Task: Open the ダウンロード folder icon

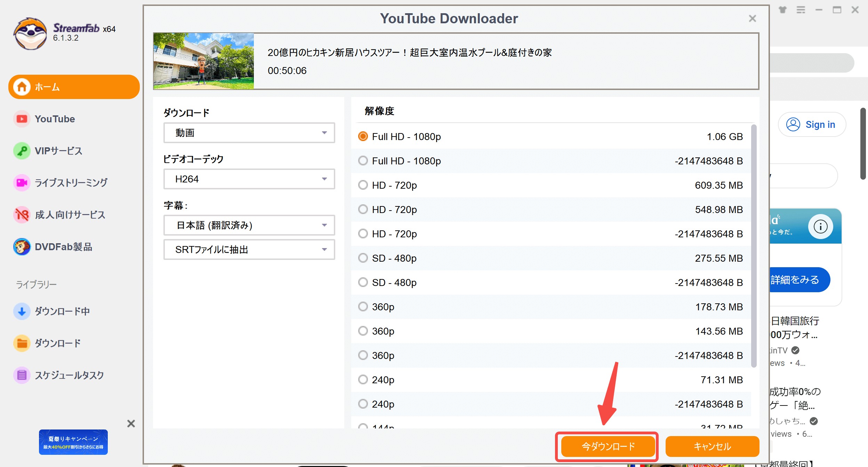Action: pos(22,343)
